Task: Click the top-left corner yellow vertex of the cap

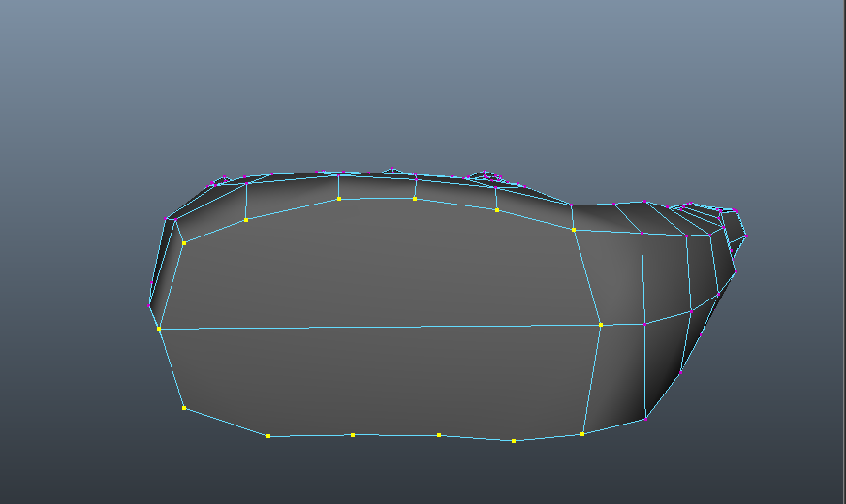Action: click(x=183, y=242)
